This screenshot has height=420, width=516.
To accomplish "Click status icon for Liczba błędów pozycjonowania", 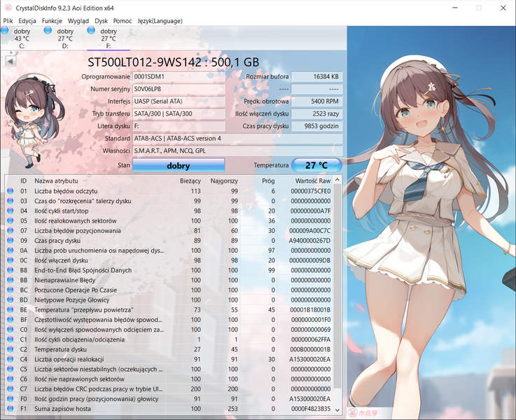I will coord(11,230).
